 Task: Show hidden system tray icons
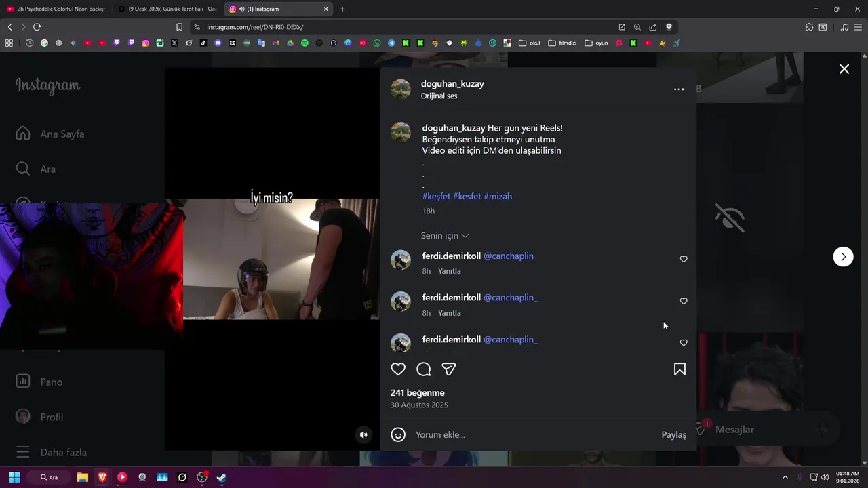coord(785,477)
